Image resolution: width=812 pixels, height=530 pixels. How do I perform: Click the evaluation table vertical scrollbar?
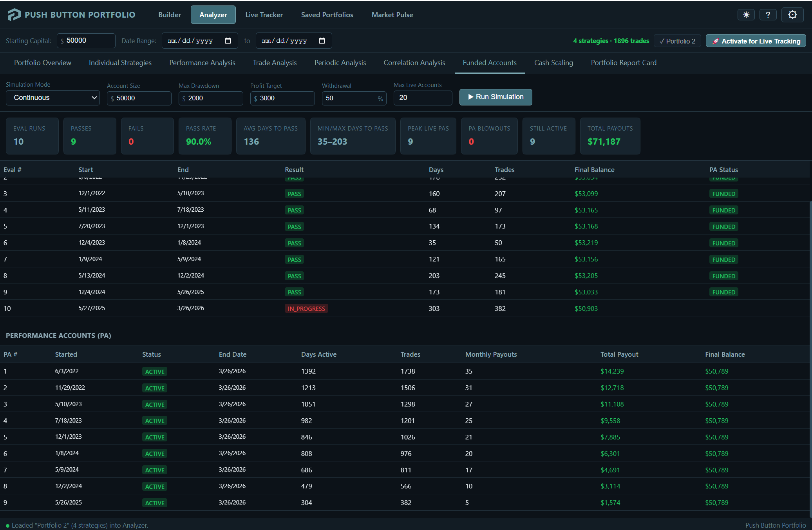810,255
